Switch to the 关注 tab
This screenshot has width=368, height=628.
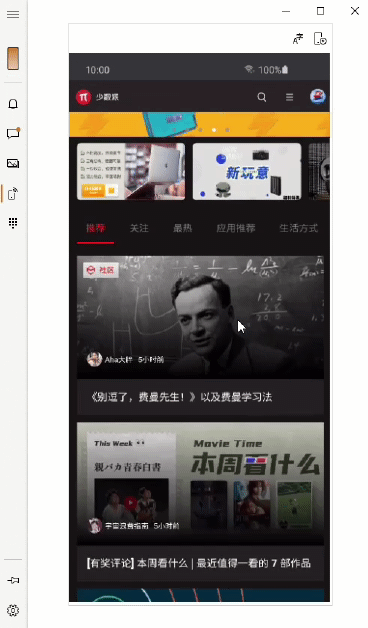point(139,228)
